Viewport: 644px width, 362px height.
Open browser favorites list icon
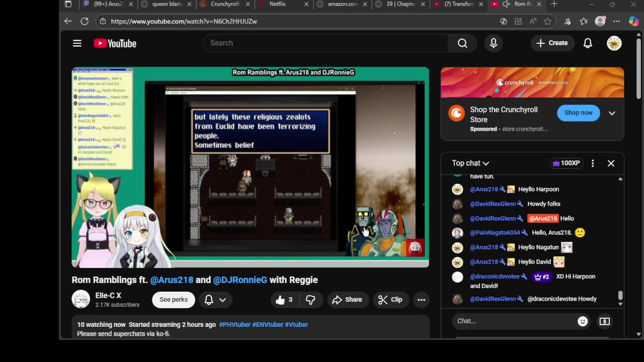[x=584, y=21]
